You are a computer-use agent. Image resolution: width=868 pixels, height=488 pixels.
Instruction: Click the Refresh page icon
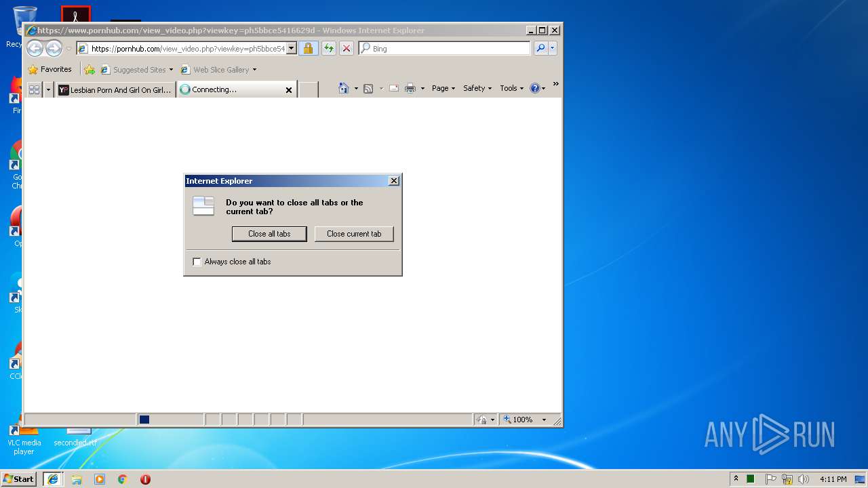(329, 48)
